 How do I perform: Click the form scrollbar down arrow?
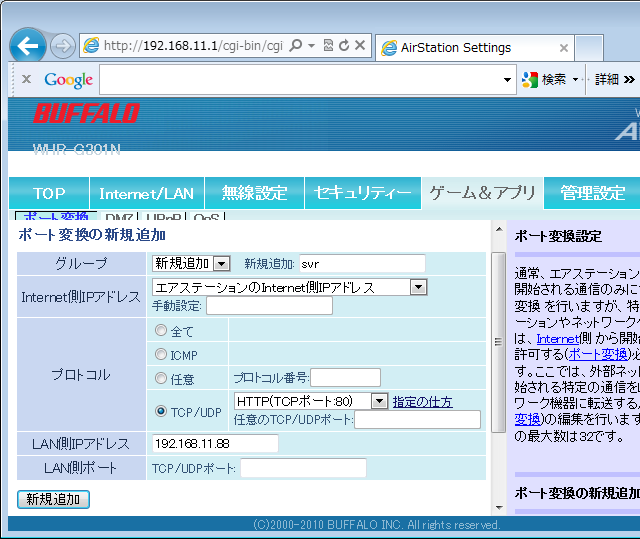point(499,508)
